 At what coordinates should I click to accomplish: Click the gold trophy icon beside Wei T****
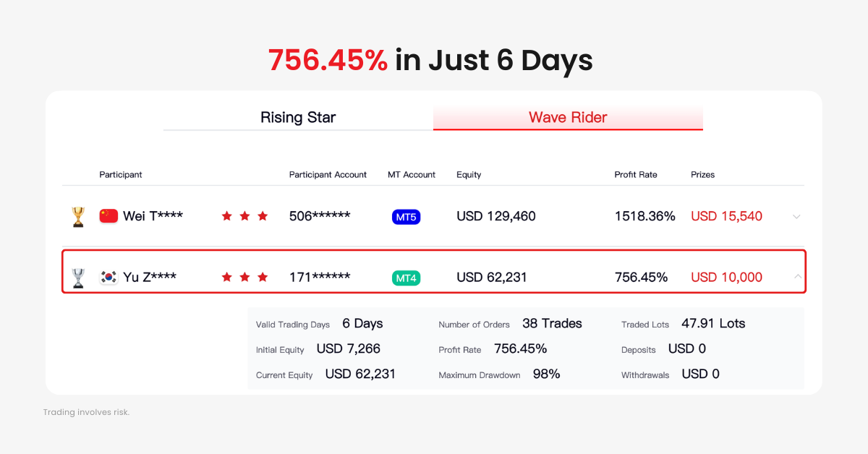(78, 216)
